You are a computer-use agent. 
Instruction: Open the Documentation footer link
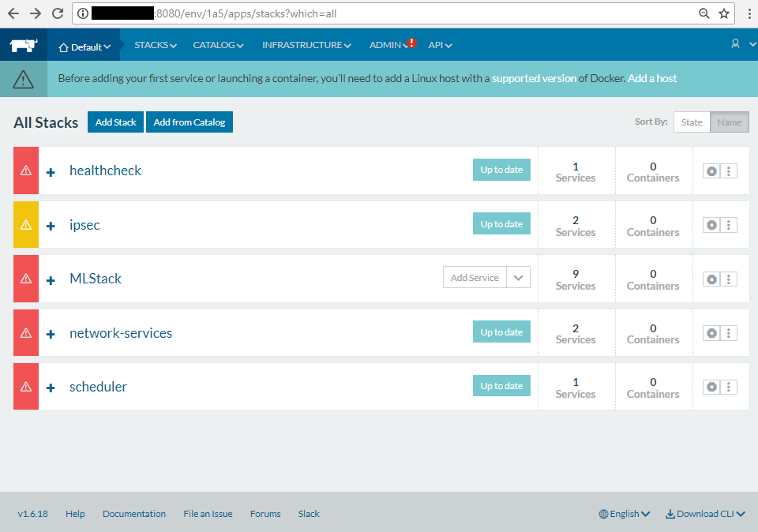coord(134,514)
